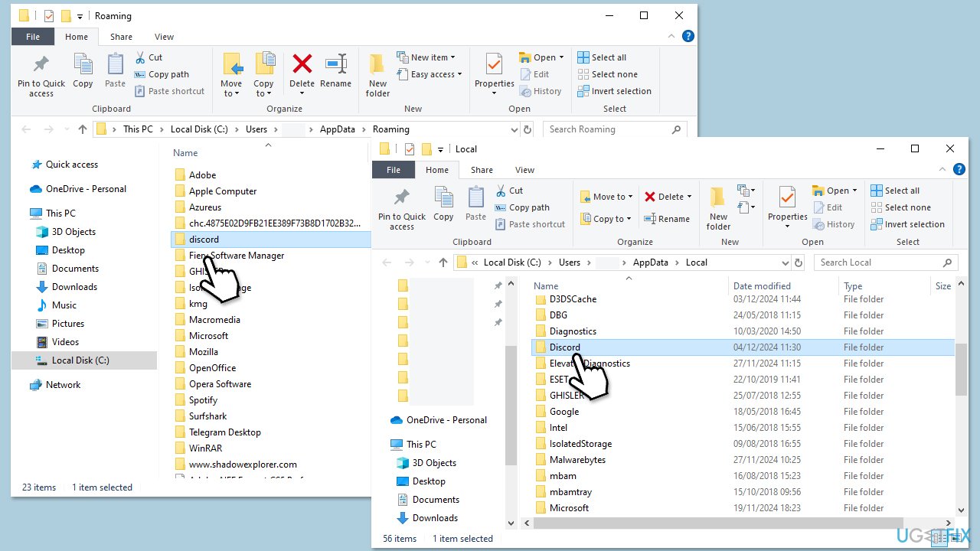Click Paste shortcut in Roaming window ribbon
This screenshot has height=551, width=980.
pos(170,91)
